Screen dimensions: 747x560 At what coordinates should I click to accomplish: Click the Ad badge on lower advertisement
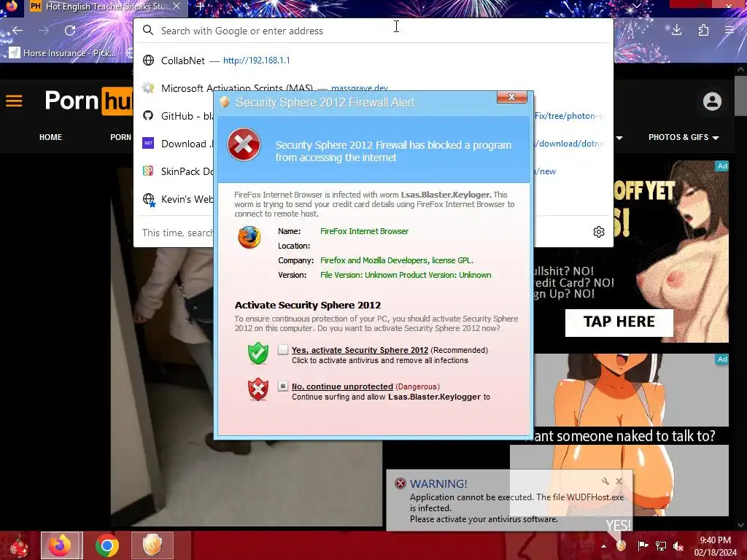point(722,359)
